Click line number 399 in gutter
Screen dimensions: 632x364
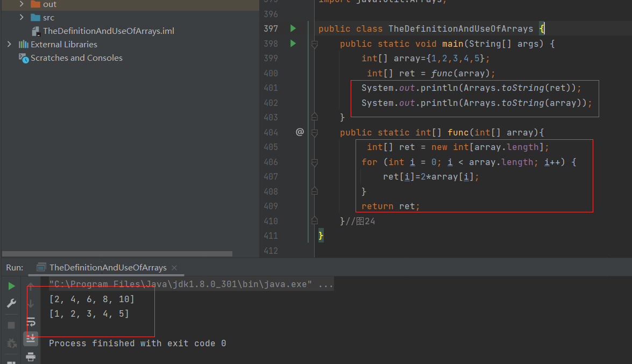[271, 58]
